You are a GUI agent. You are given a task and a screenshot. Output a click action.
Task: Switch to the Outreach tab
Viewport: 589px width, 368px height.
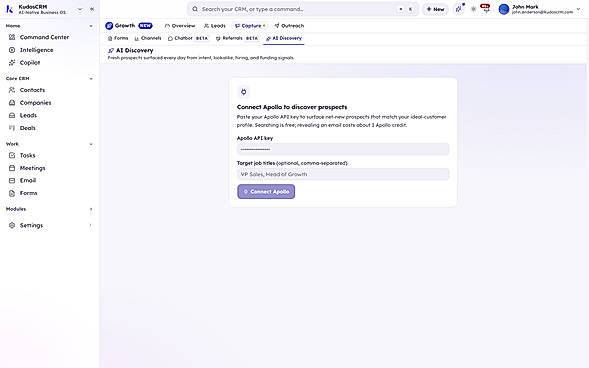[289, 26]
